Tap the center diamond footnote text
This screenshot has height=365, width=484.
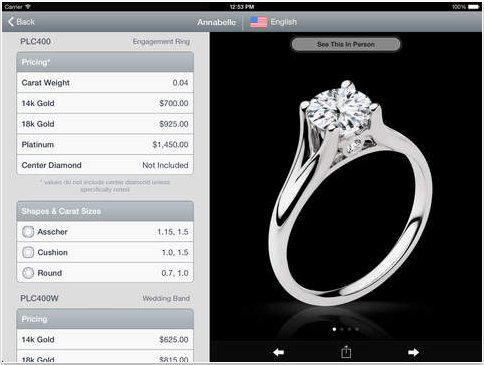tap(105, 186)
